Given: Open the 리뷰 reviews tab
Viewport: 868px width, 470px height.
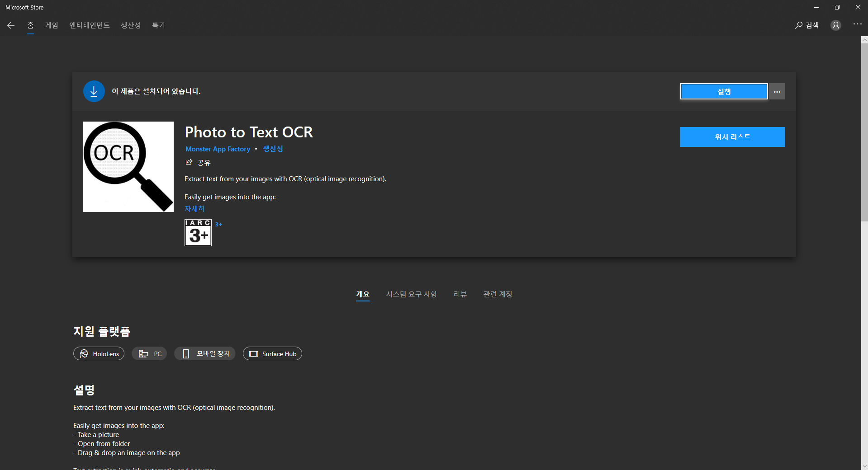Looking at the screenshot, I should click(x=460, y=294).
